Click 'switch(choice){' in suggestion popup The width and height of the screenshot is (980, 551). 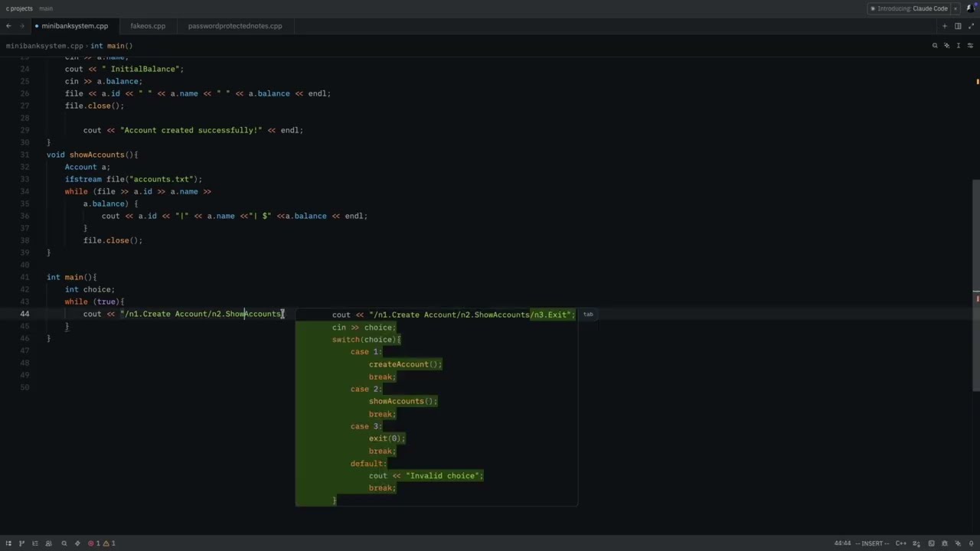tap(366, 339)
